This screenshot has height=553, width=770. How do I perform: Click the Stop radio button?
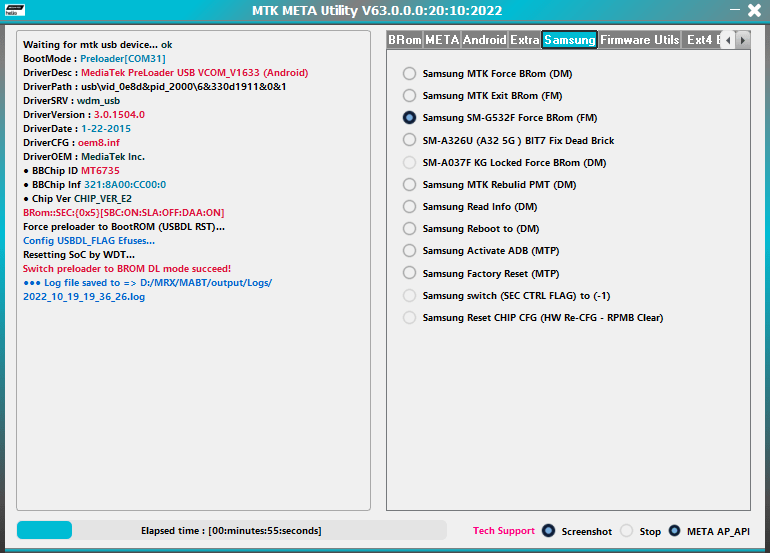(627, 531)
